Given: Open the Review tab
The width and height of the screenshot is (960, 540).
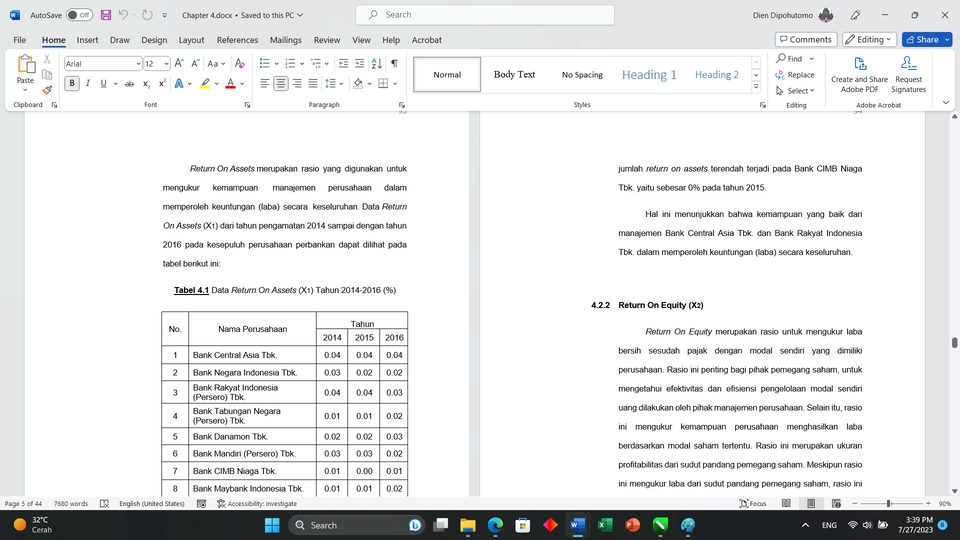Looking at the screenshot, I should coord(327,40).
